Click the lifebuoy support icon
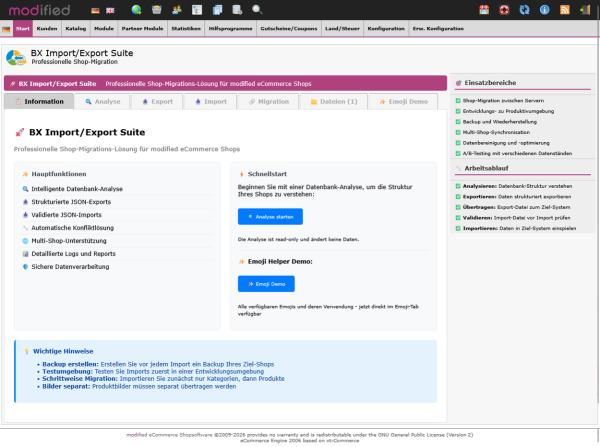The image size is (600, 447). 504,10
